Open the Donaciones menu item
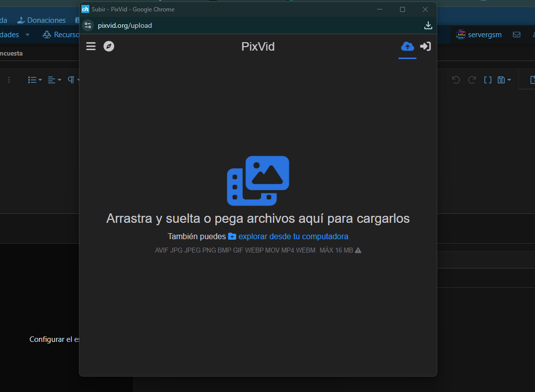 pos(42,20)
